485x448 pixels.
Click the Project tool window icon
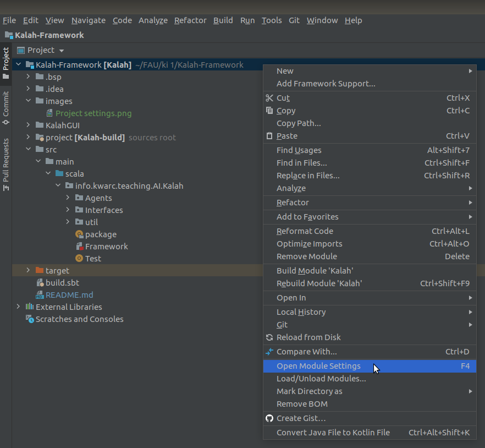coord(5,76)
